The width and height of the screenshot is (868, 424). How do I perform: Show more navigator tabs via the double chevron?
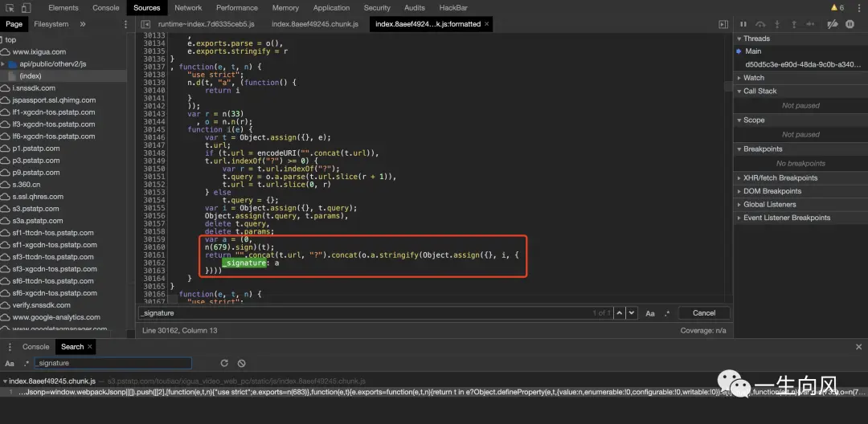(83, 24)
